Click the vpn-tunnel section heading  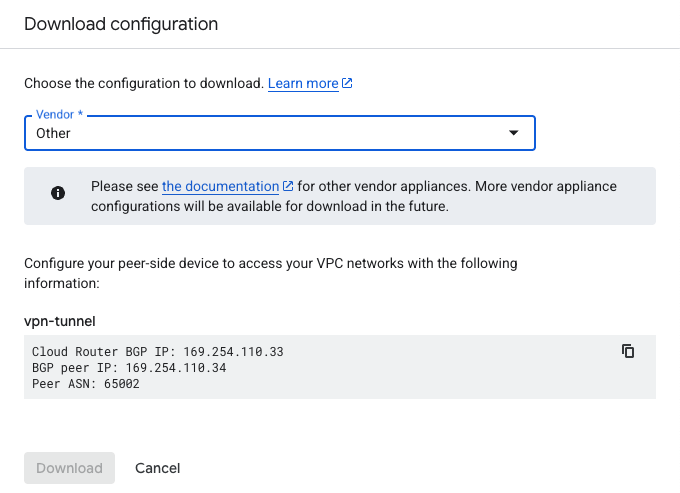pos(63,320)
